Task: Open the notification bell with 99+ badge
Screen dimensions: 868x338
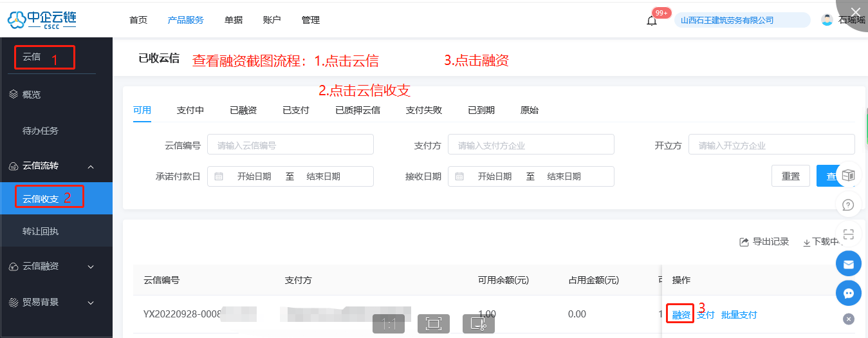Action: pos(652,21)
